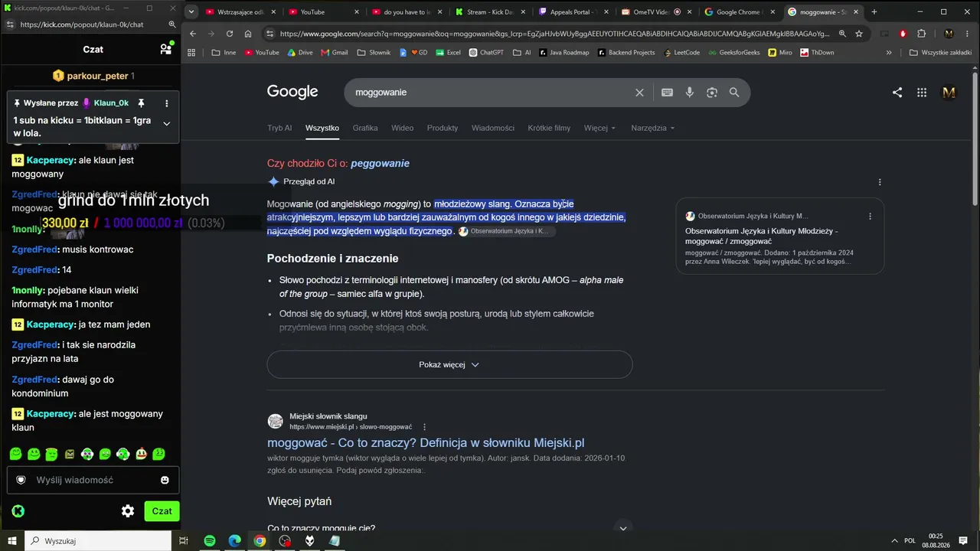The width and height of the screenshot is (980, 551).
Task: Open Miejski result three-dot menu
Action: point(424,427)
